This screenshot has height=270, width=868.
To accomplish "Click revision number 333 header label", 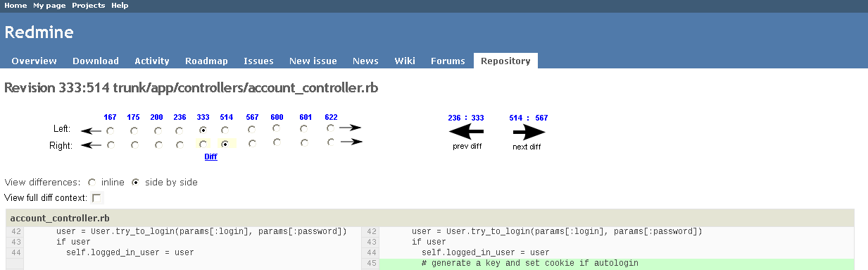I will tap(203, 117).
